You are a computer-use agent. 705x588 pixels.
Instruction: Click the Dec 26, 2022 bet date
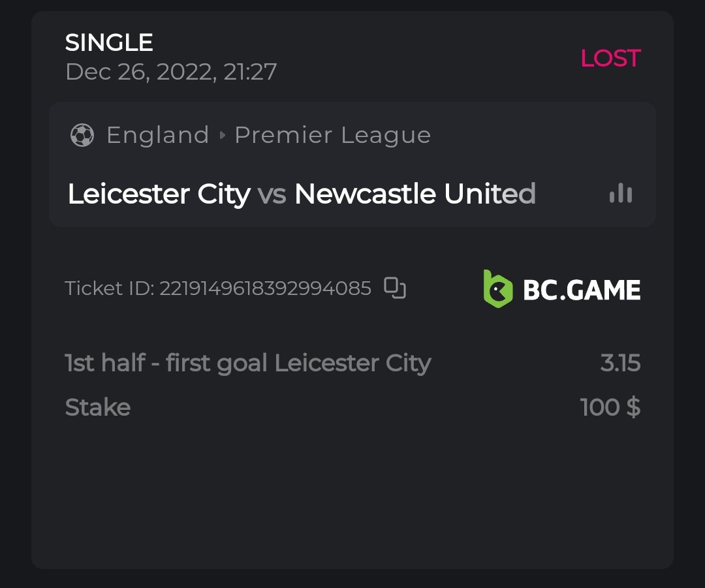(171, 72)
